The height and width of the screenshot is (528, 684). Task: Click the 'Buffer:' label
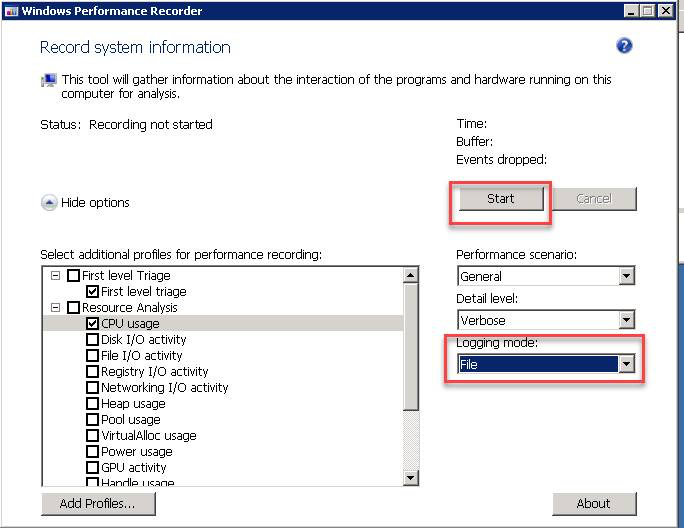tap(474, 142)
